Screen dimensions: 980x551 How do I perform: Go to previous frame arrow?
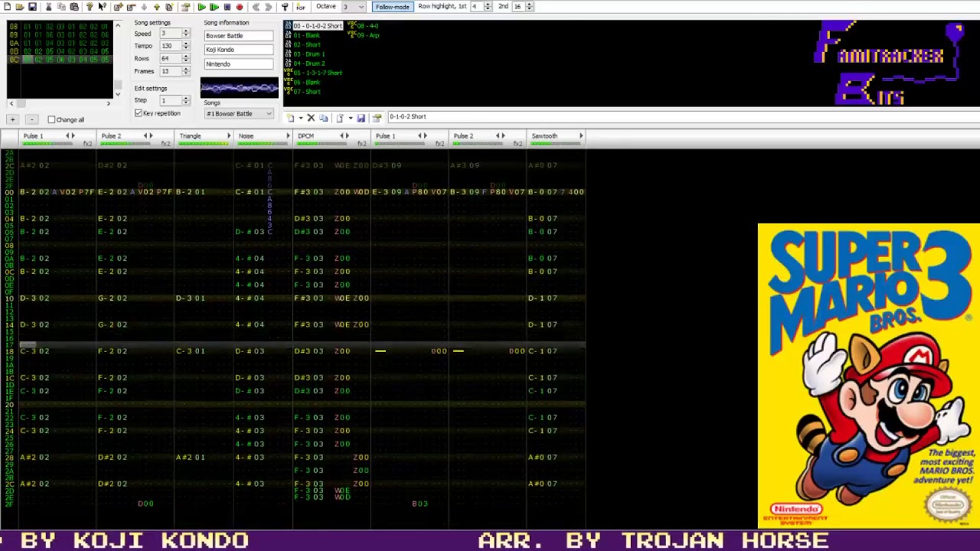click(x=255, y=7)
